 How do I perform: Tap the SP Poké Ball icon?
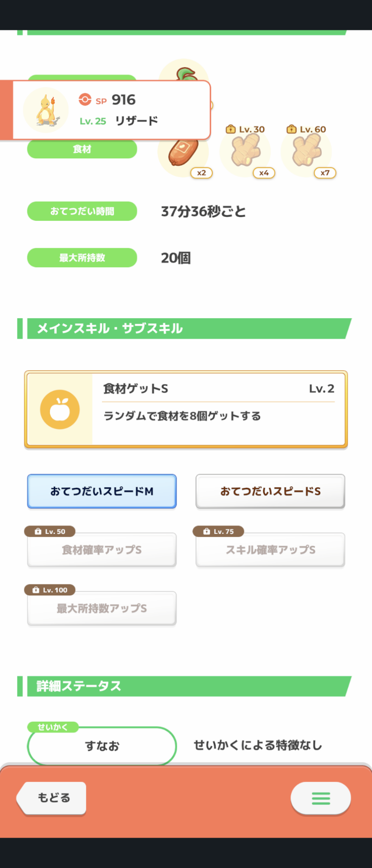(x=85, y=100)
